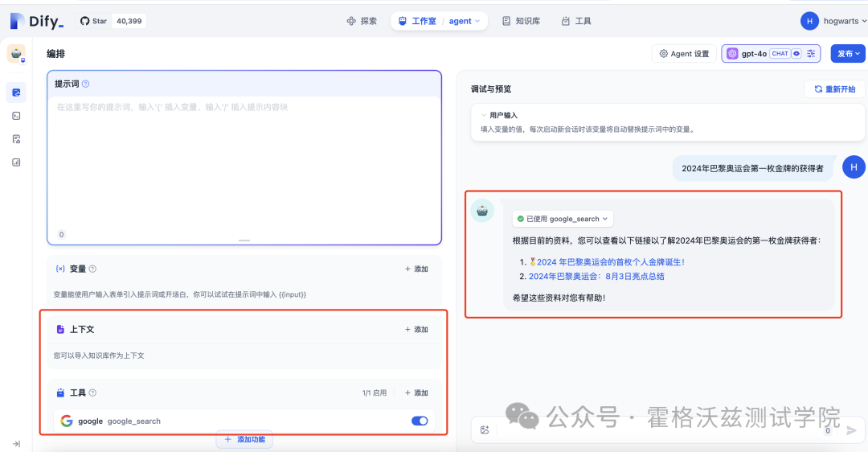Click the send message arrow icon
The image size is (868, 452).
851,430
